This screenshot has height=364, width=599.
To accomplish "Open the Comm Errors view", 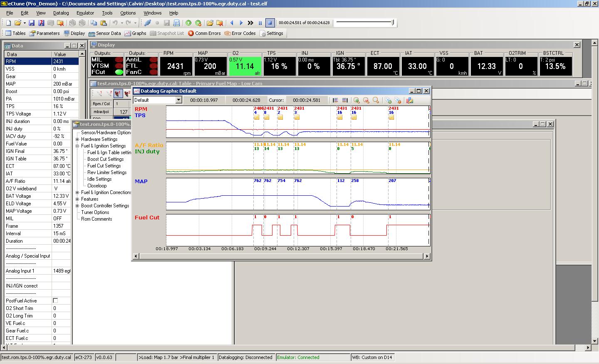I will [x=204, y=33].
